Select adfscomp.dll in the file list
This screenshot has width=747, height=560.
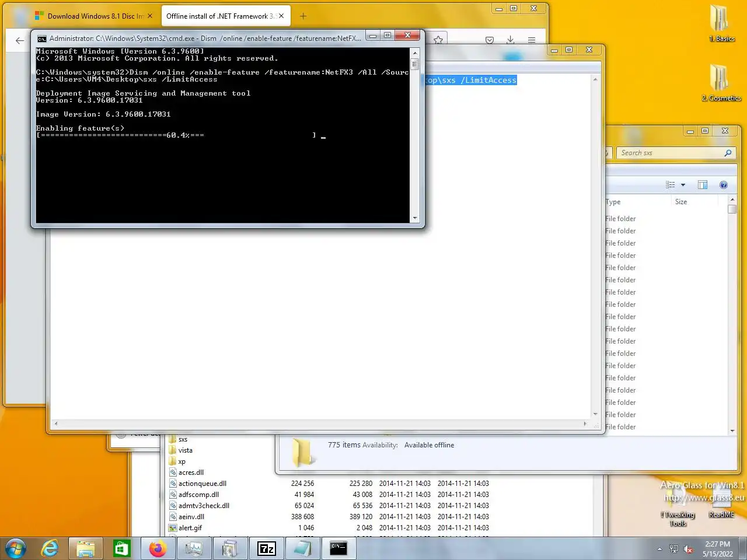click(x=198, y=495)
